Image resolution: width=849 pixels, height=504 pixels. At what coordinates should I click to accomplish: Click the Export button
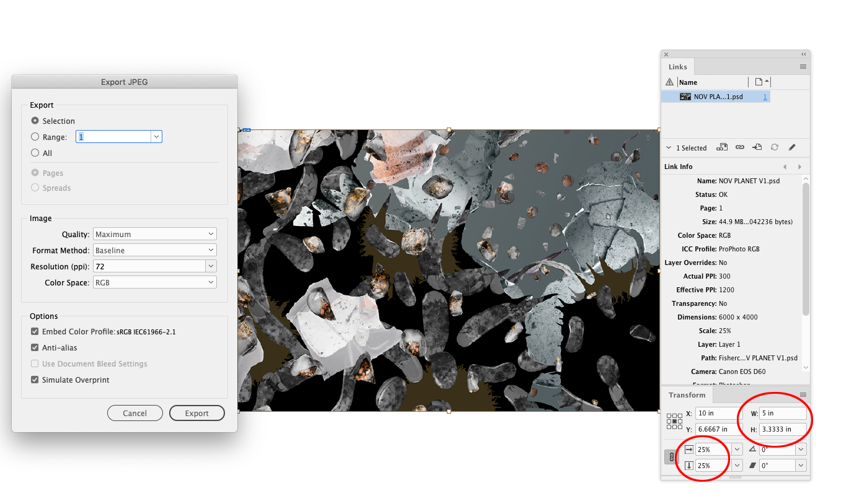(x=197, y=413)
